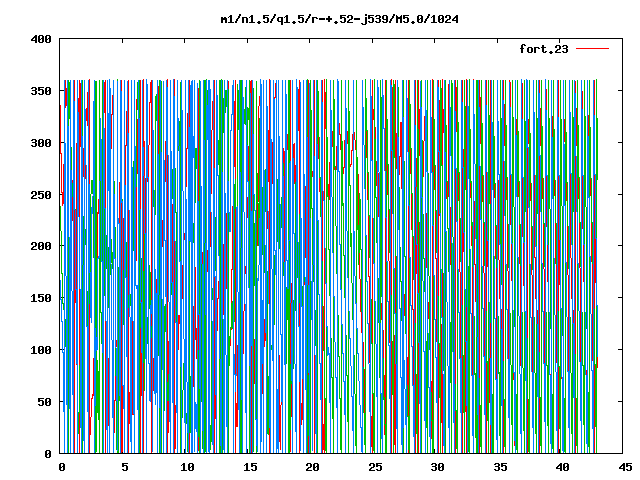Click the y-axis label 350
The height and width of the screenshot is (480, 640).
click(x=41, y=91)
